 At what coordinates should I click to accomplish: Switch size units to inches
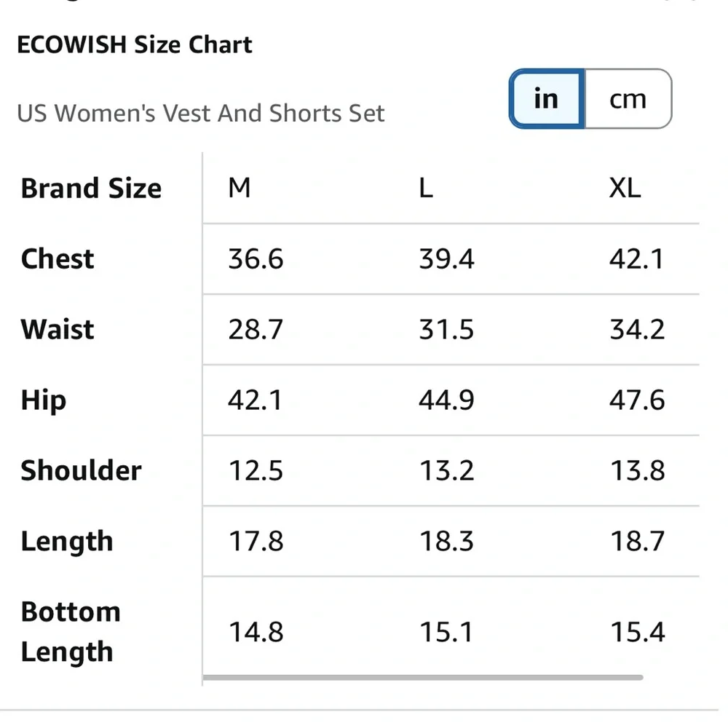click(x=547, y=99)
